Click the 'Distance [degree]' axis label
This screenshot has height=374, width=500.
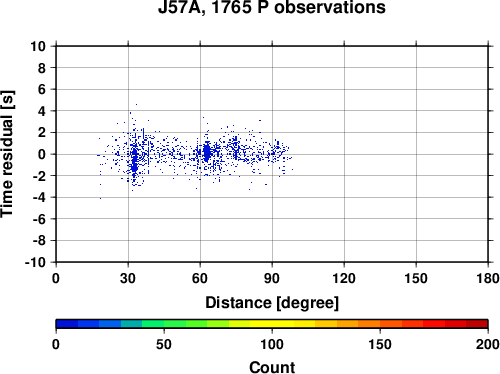point(272,303)
